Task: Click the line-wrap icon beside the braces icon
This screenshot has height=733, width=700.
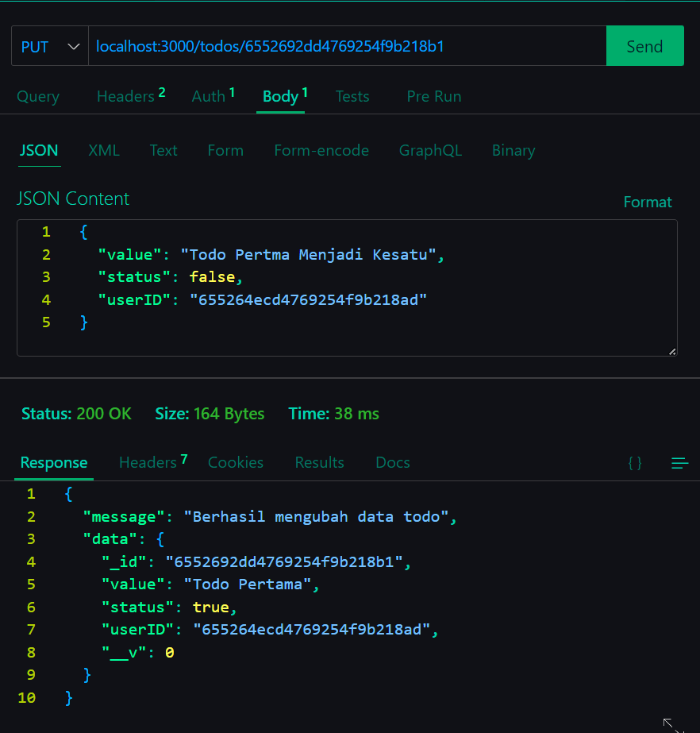Action: pyautogui.click(x=679, y=463)
